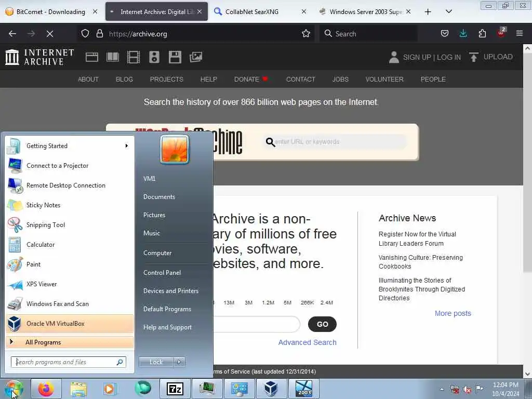The image size is (532, 399).
Task: Click the Upload arrow icon
Action: pyautogui.click(x=474, y=57)
